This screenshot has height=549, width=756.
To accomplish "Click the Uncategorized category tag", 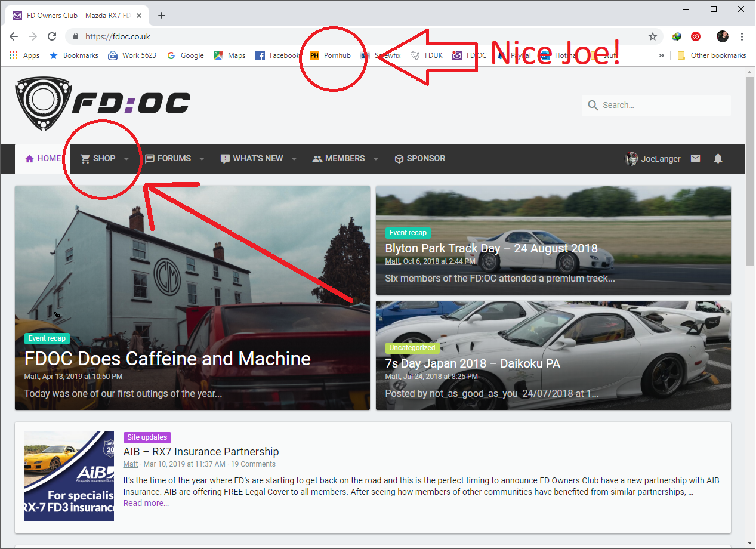I will pos(412,348).
